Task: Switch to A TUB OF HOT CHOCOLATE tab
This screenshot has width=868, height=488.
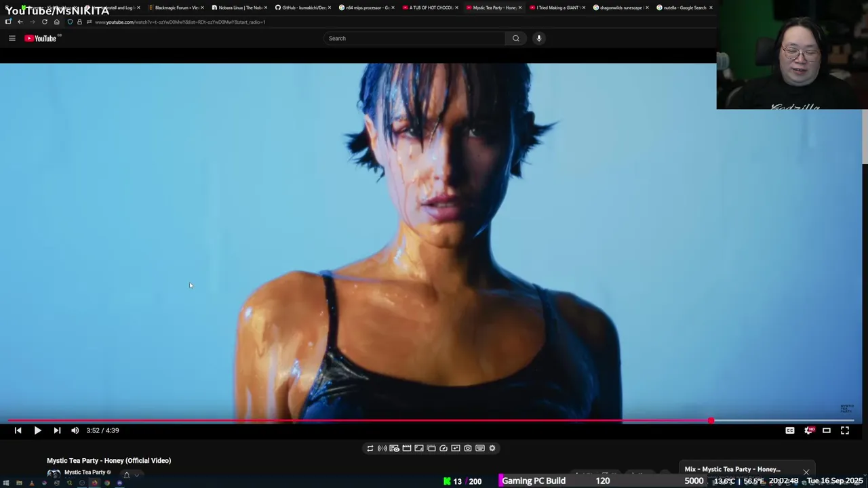Action: (431, 7)
